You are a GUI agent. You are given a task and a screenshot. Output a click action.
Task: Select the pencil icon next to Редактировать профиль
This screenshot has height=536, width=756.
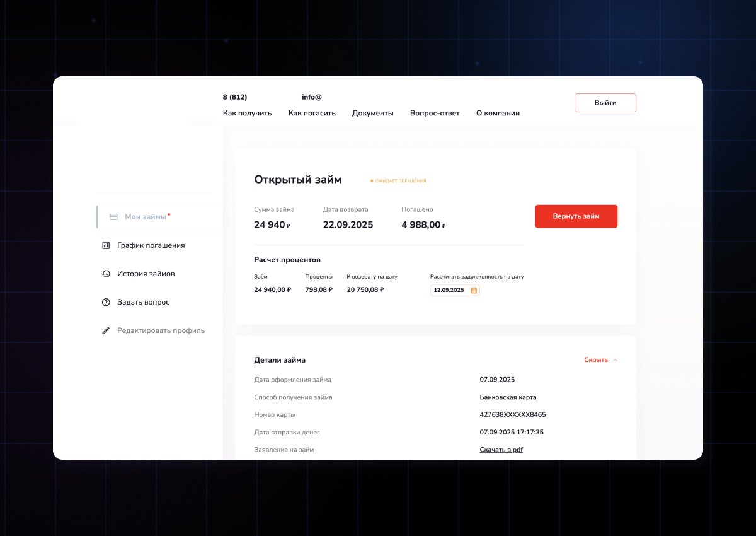coord(106,330)
